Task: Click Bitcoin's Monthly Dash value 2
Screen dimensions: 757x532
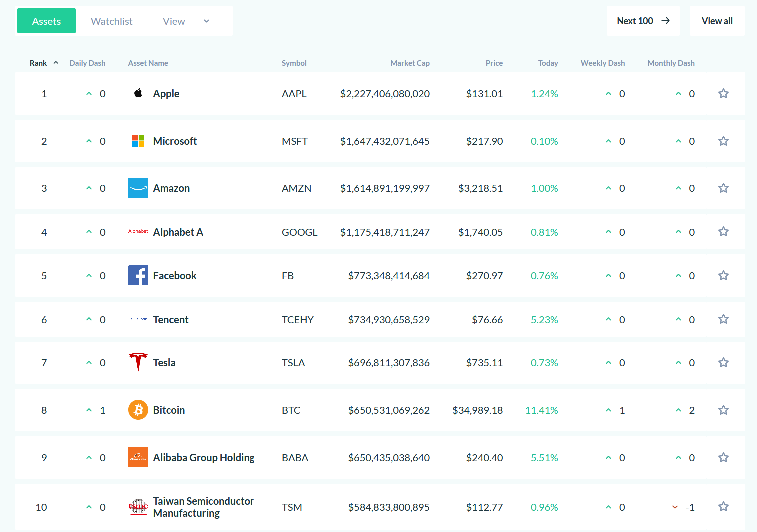Action: point(692,410)
